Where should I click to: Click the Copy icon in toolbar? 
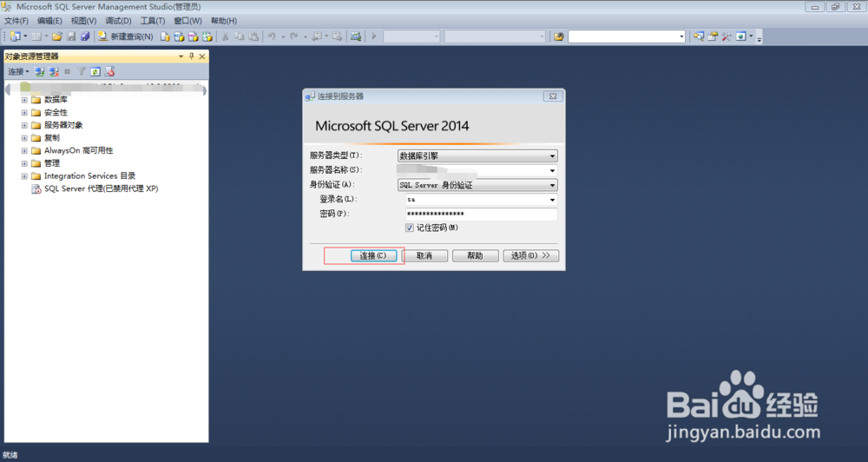coord(240,36)
